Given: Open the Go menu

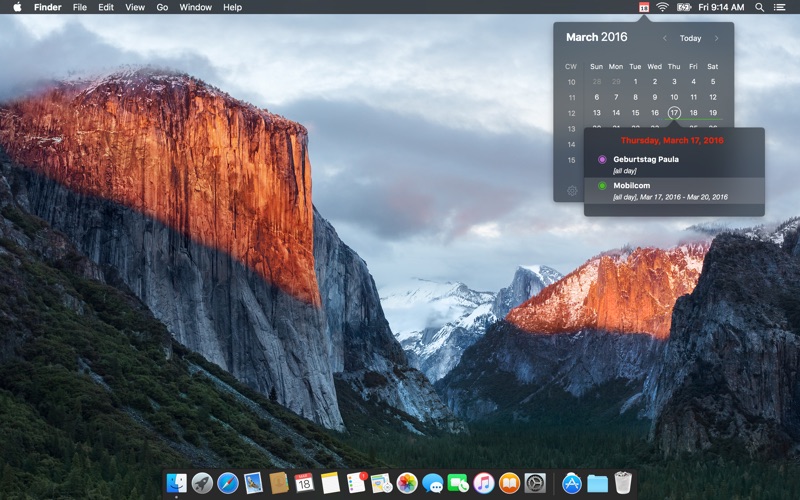Looking at the screenshot, I should [x=162, y=7].
